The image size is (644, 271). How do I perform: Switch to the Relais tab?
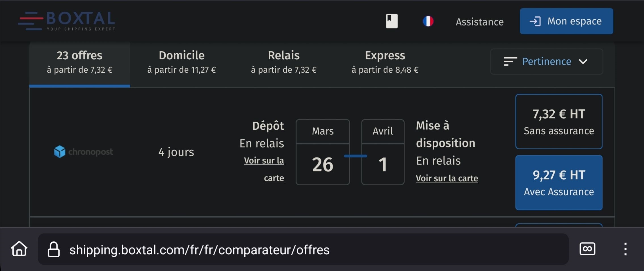pyautogui.click(x=284, y=62)
